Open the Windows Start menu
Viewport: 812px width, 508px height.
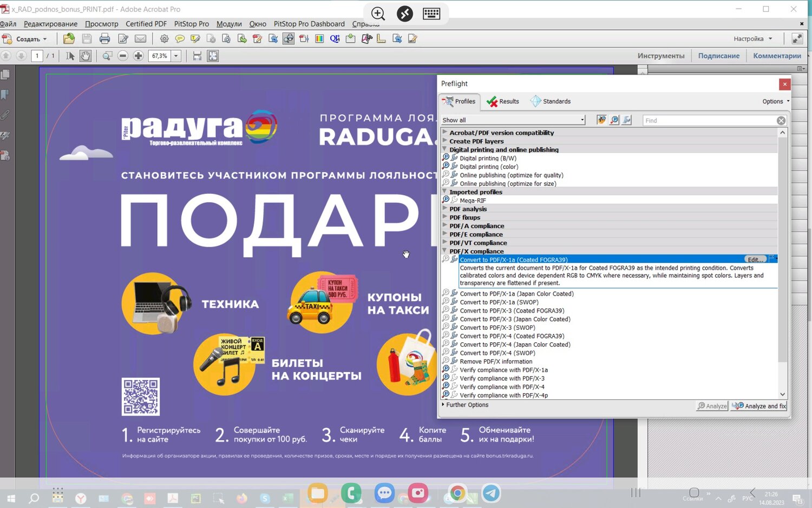click(x=11, y=498)
